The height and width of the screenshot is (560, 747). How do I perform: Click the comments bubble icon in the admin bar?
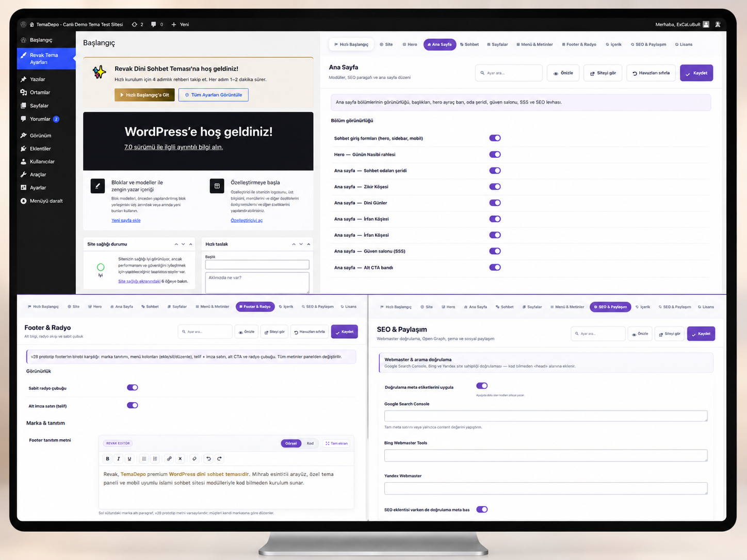(154, 24)
